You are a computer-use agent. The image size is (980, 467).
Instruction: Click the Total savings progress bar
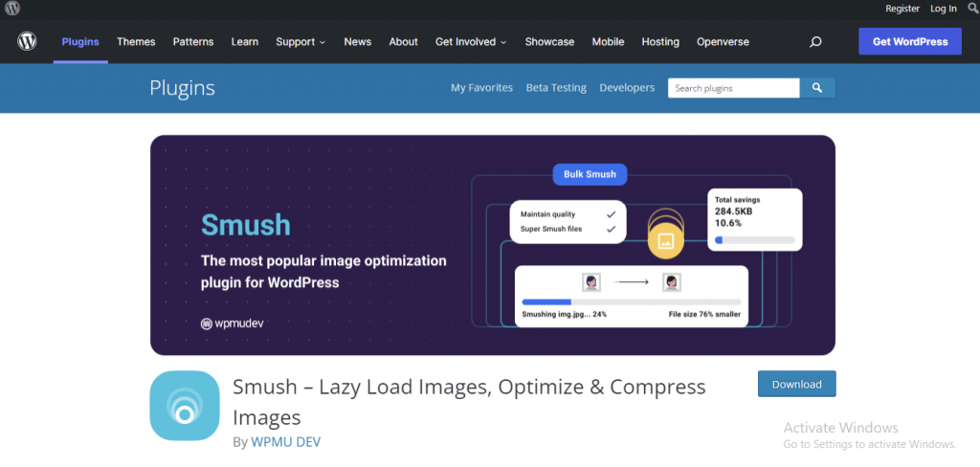pos(755,240)
